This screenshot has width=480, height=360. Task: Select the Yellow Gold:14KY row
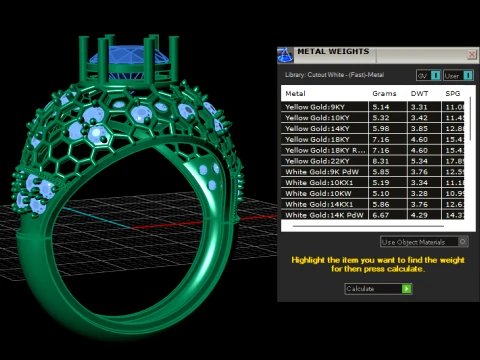[x=372, y=129]
